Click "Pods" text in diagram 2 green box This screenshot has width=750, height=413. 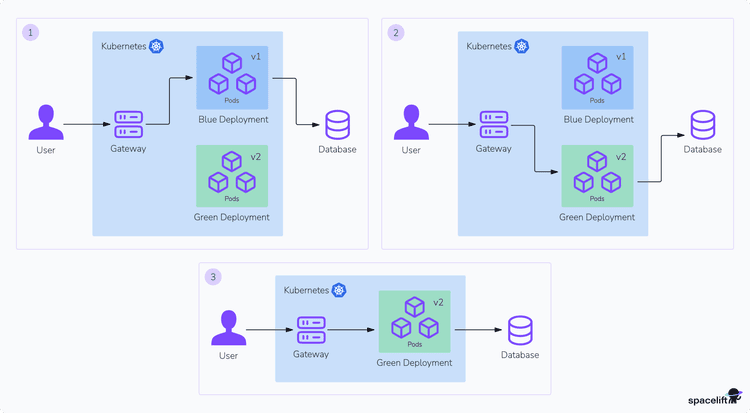597,199
